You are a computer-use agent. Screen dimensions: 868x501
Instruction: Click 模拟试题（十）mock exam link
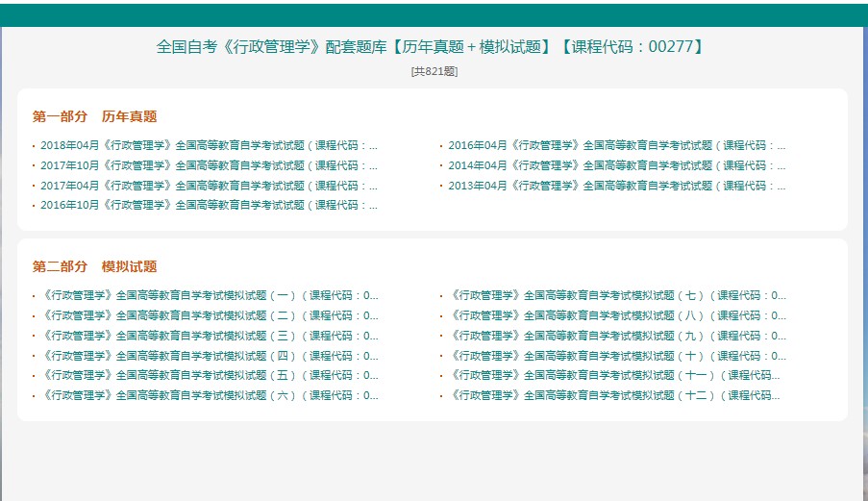coord(618,356)
